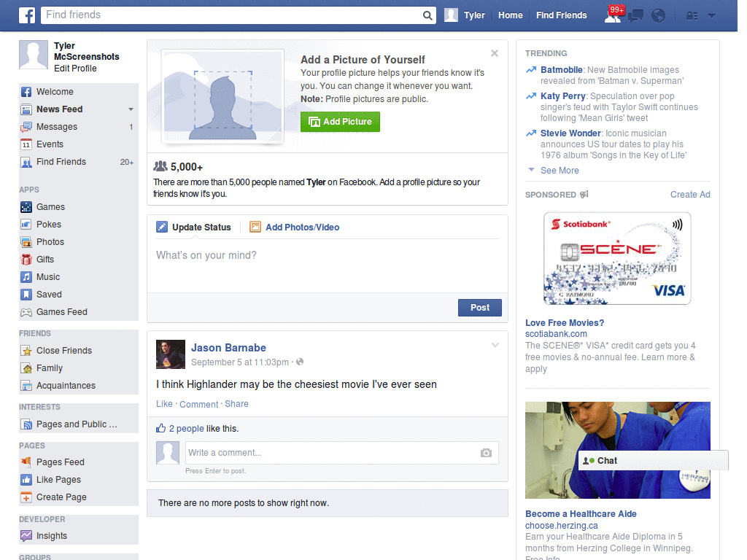Click the Scotiabank SCENE card image

617,259
